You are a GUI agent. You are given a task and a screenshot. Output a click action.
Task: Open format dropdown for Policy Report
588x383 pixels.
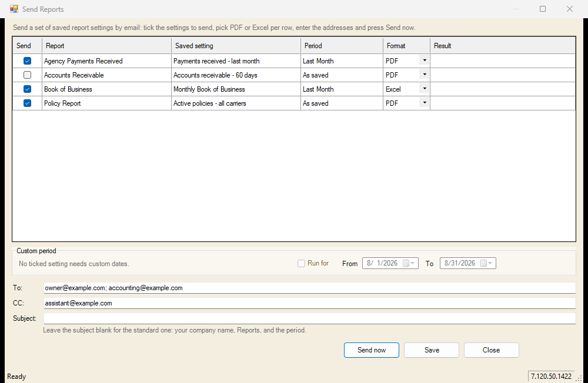coord(425,103)
